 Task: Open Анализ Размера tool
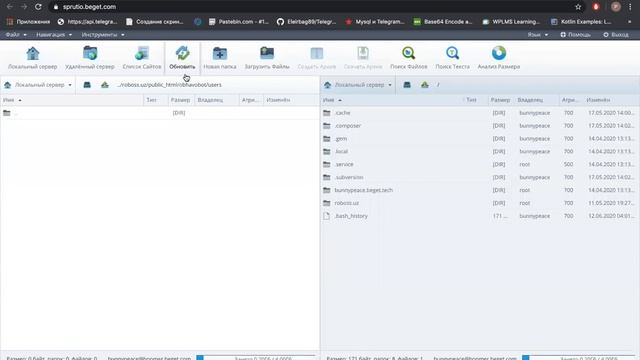(x=499, y=58)
